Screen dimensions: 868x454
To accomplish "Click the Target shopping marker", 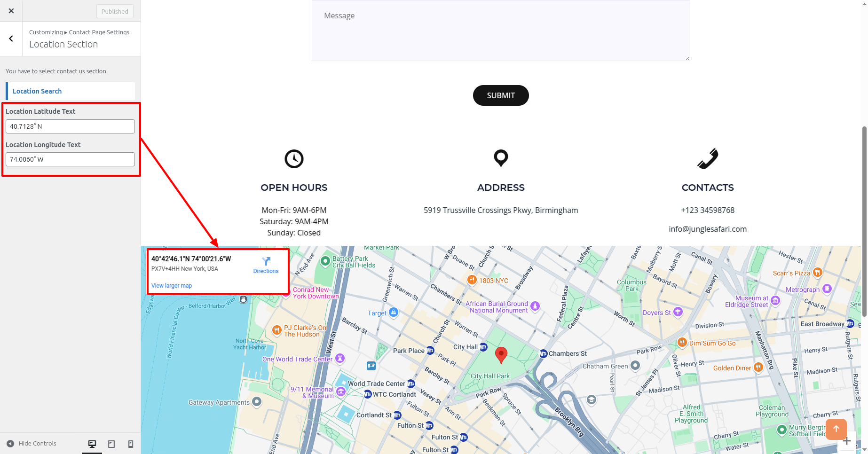I will (394, 312).
